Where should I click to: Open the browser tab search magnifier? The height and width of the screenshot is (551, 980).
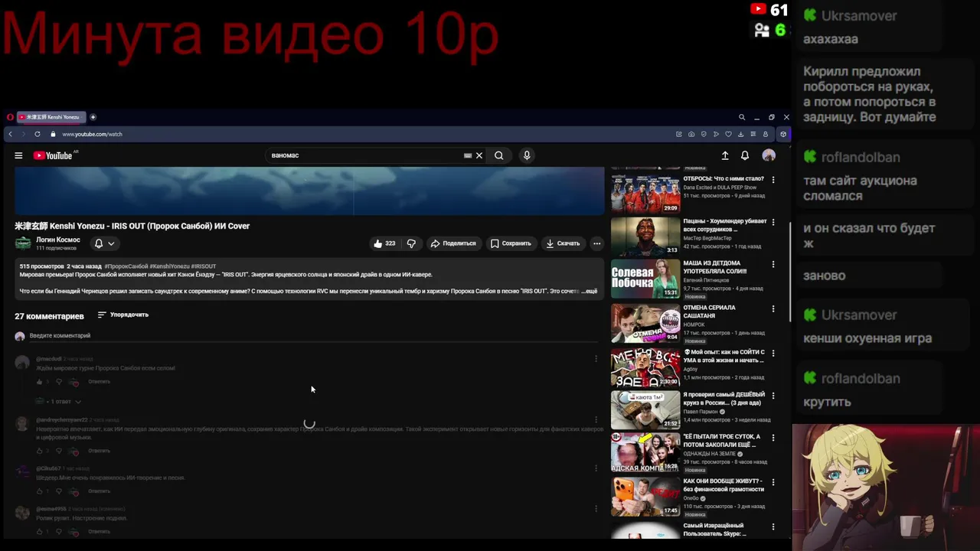(x=741, y=117)
